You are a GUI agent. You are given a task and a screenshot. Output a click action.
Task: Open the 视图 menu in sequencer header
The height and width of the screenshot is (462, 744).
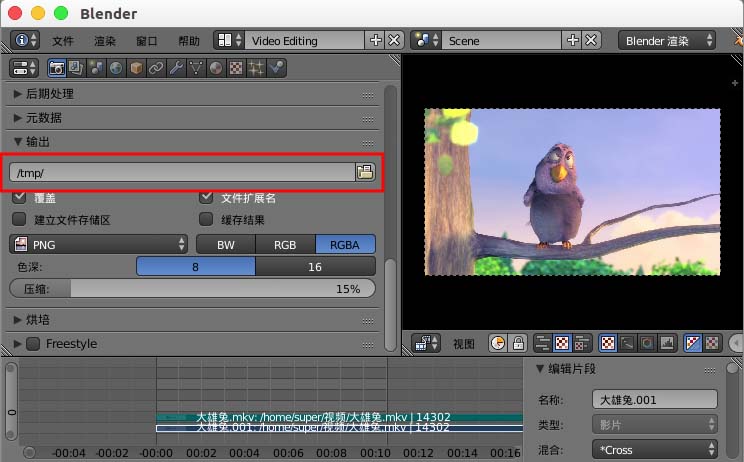[x=464, y=344]
